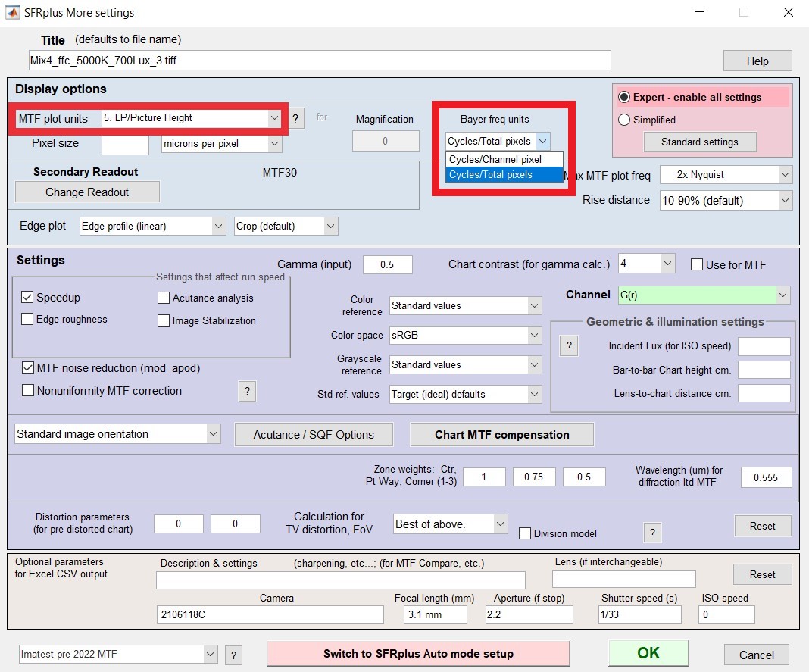Open help for Nonuniformity MTF correction
This screenshot has height=672, width=809.
pyautogui.click(x=247, y=391)
